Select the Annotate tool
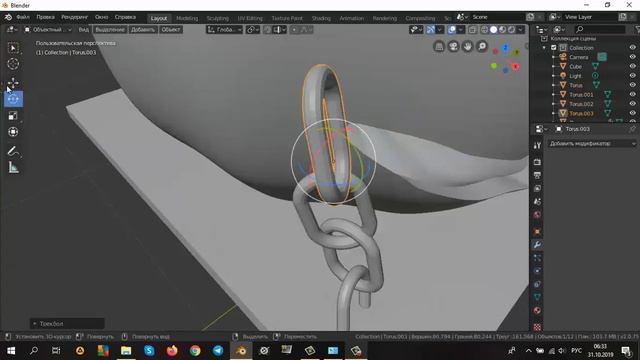640x360 pixels. pyautogui.click(x=13, y=151)
